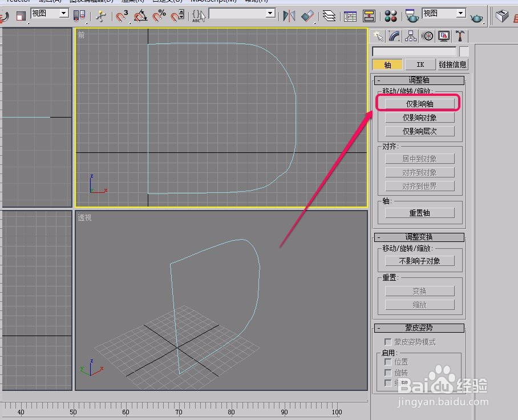Click the 对齐到对象 button
Screen dimensions: 518x420
click(x=419, y=172)
